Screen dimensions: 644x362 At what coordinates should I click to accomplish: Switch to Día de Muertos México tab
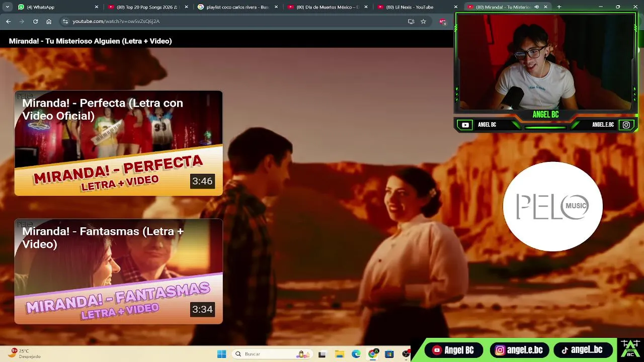[x=327, y=7]
